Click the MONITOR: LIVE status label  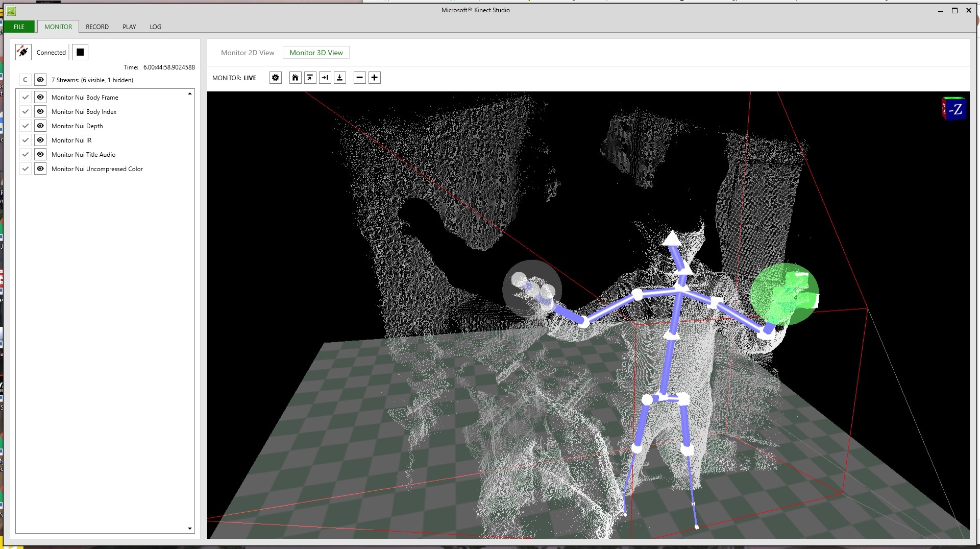click(234, 78)
